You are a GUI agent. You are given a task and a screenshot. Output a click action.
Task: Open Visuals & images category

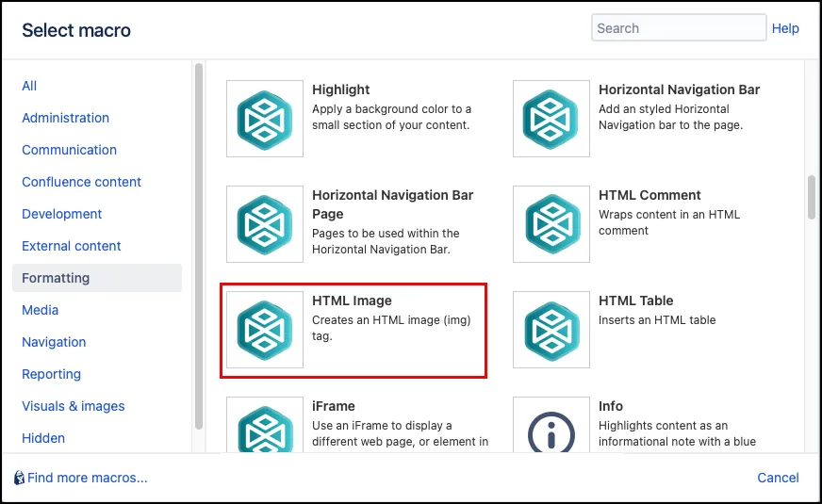[74, 406]
